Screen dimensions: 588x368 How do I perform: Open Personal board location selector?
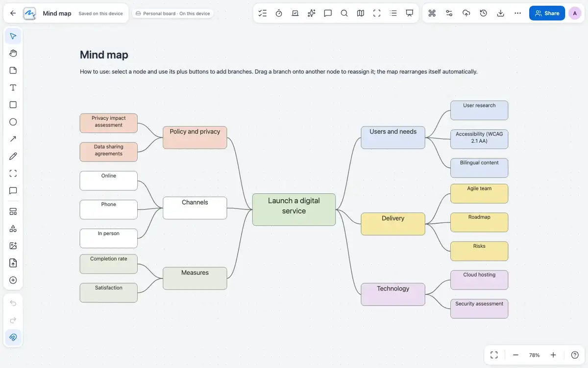pos(172,13)
